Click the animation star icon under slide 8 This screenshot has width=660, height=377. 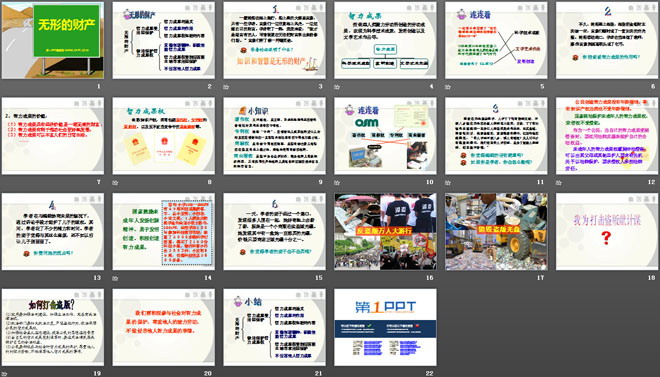(x=115, y=182)
